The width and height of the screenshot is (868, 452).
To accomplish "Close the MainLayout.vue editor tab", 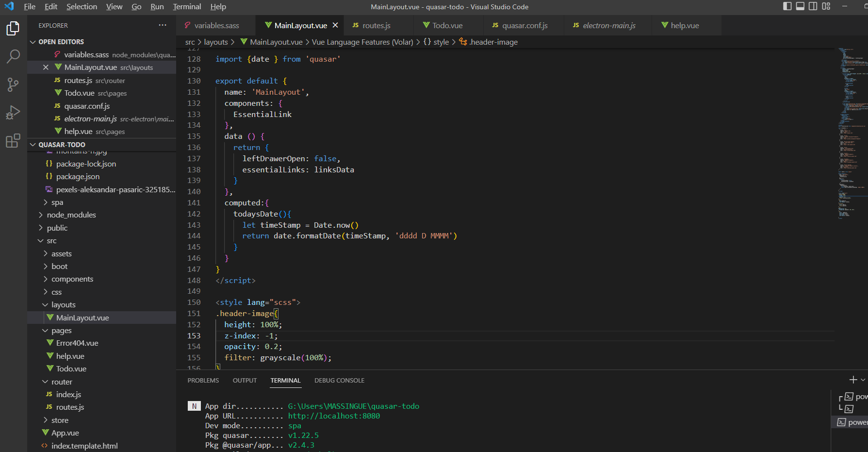I will click(335, 25).
